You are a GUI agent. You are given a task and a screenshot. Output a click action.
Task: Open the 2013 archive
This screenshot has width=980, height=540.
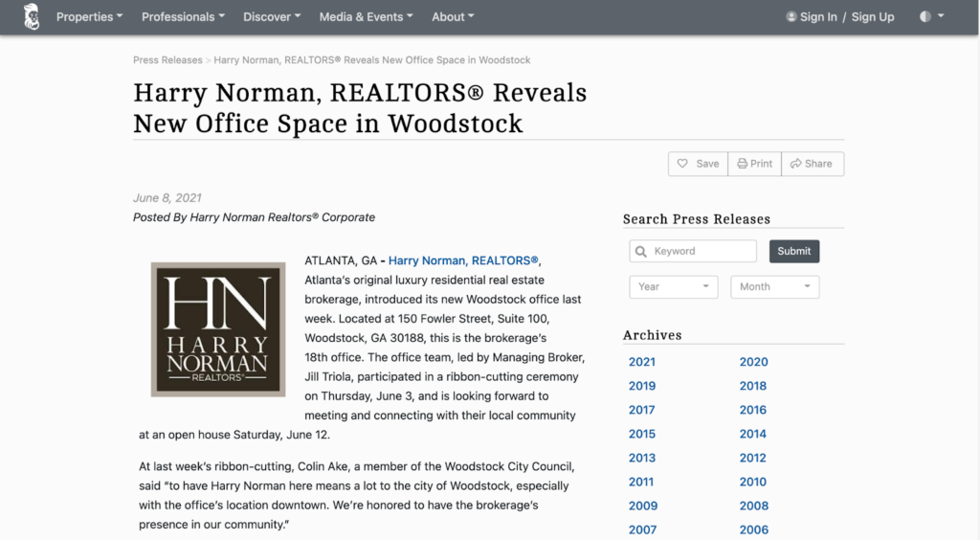point(642,458)
